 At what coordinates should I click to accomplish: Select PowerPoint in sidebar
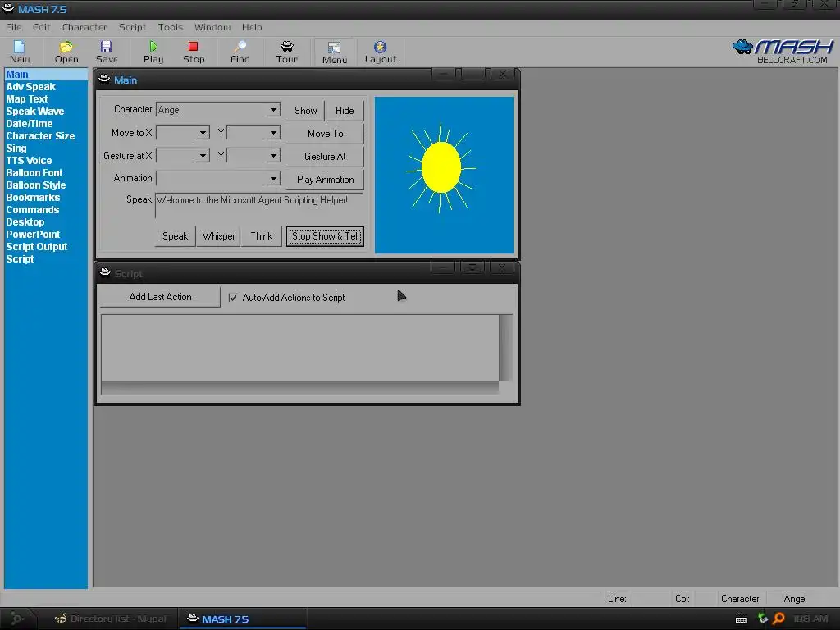point(33,235)
